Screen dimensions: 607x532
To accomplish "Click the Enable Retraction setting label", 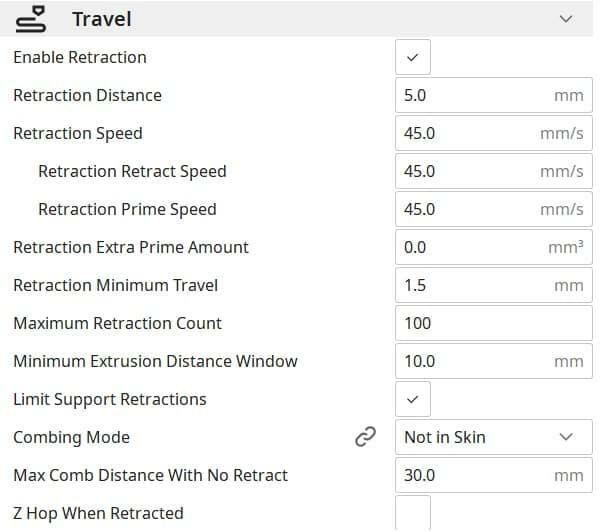I will (80, 57).
